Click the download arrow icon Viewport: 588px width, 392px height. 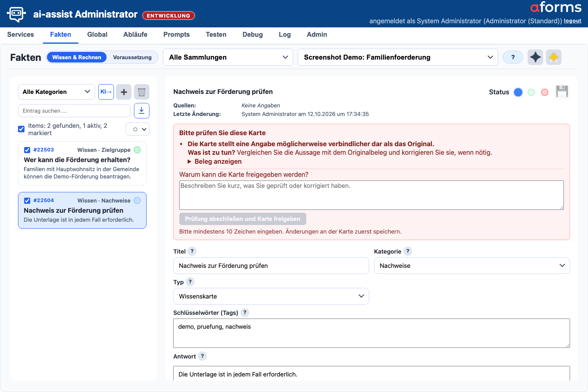tap(142, 111)
